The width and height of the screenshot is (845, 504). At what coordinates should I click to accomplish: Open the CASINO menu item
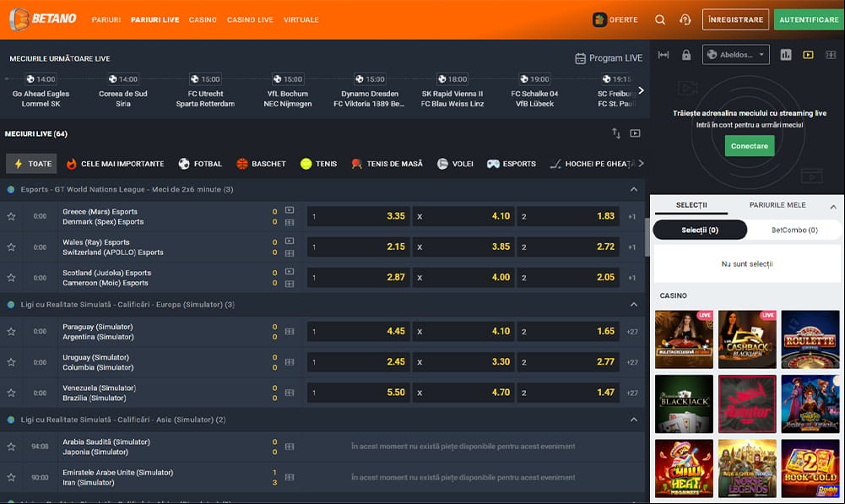203,20
